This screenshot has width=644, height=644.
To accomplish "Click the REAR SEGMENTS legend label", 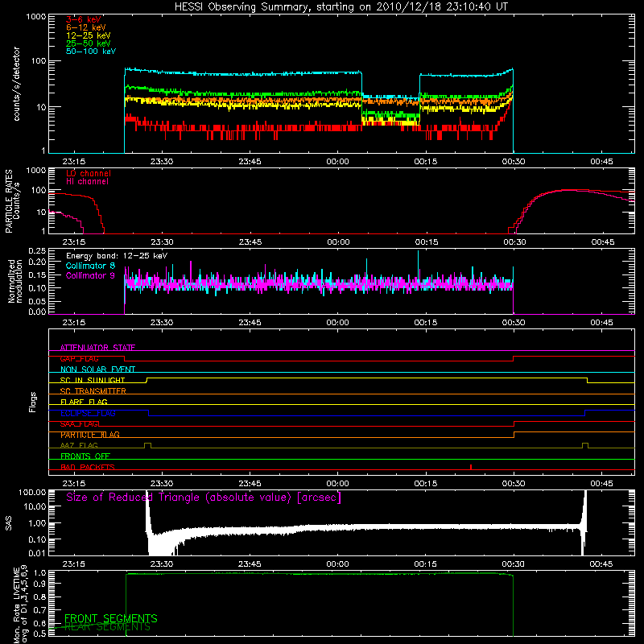I will point(108,627).
